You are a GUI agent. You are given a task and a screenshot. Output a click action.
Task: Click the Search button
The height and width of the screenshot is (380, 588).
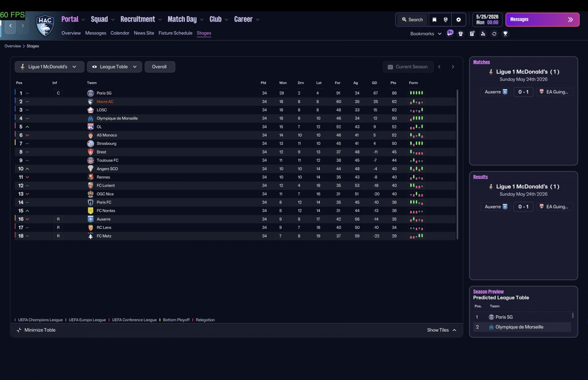click(x=412, y=20)
